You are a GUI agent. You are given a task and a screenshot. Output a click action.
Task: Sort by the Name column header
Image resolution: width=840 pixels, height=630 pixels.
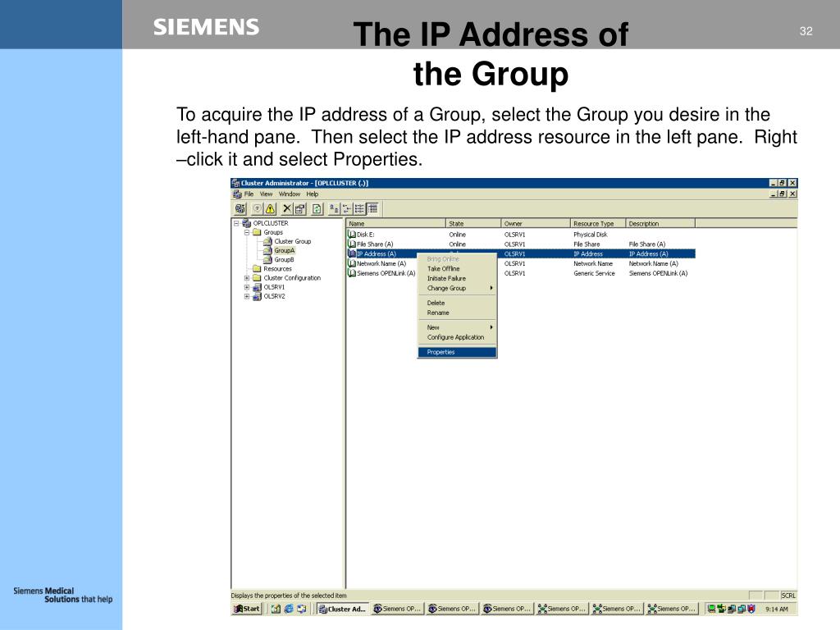[396, 223]
